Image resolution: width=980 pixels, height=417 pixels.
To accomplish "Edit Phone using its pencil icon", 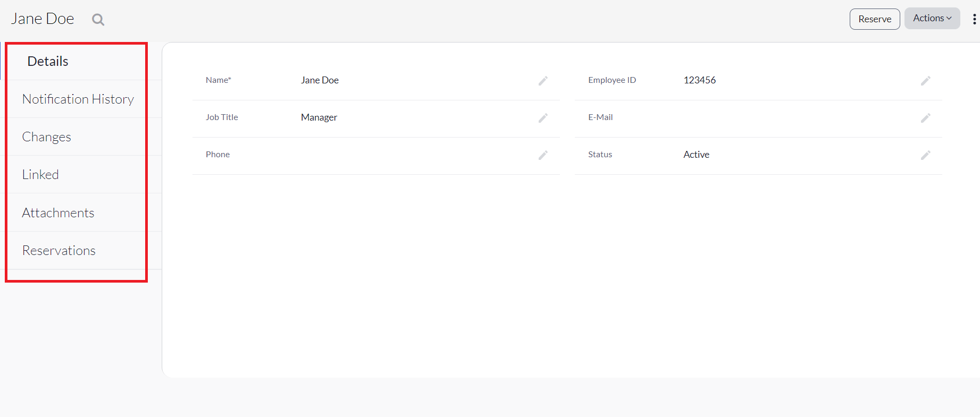I will coord(543,155).
